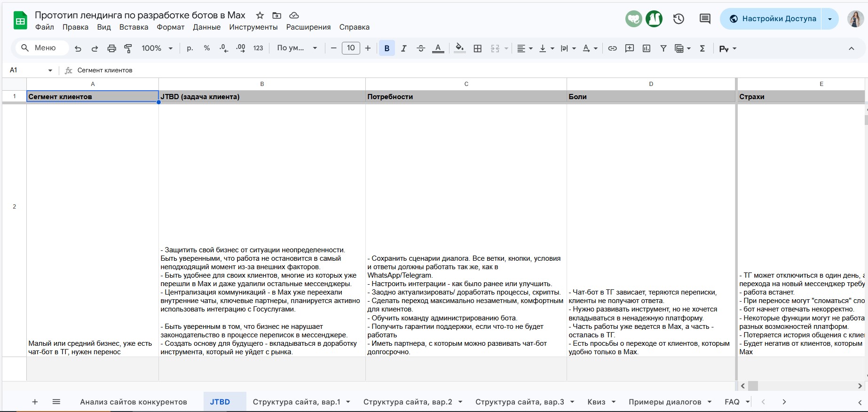Decrease font size with the minus button
The image size is (868, 412).
pos(333,48)
